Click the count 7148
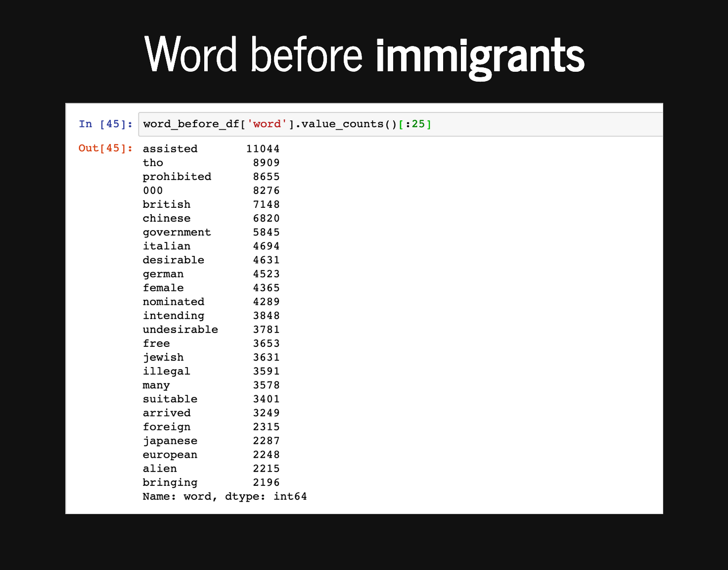The width and height of the screenshot is (728, 570). tap(267, 204)
